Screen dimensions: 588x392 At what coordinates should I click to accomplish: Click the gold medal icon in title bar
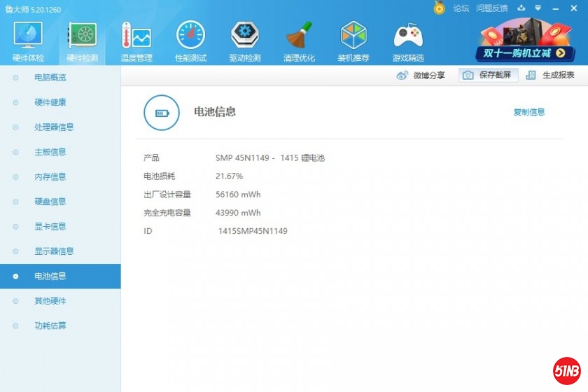pyautogui.click(x=439, y=8)
